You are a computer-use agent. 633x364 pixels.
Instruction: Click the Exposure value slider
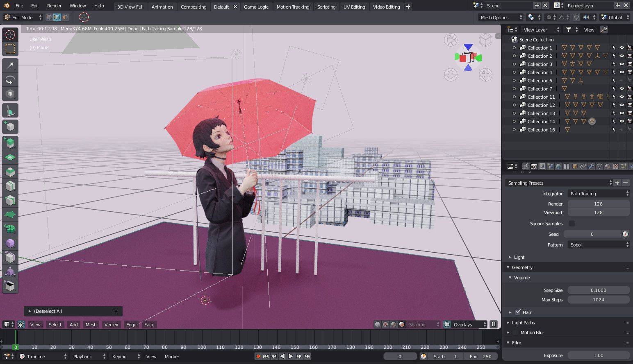[598, 355]
